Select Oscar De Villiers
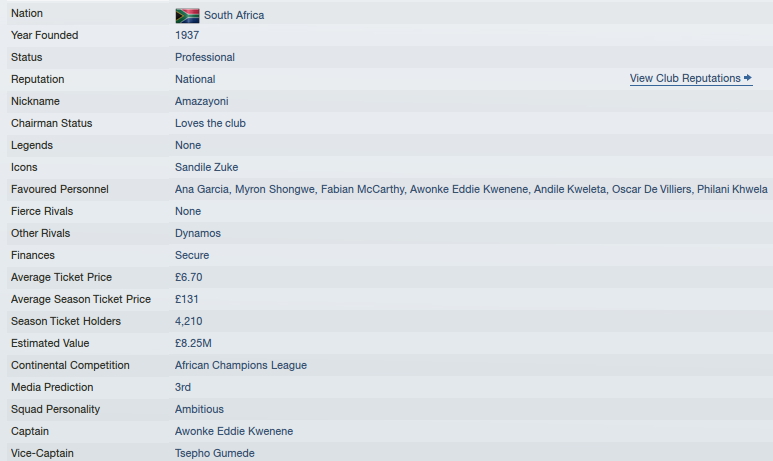Image resolution: width=773 pixels, height=461 pixels. [651, 189]
